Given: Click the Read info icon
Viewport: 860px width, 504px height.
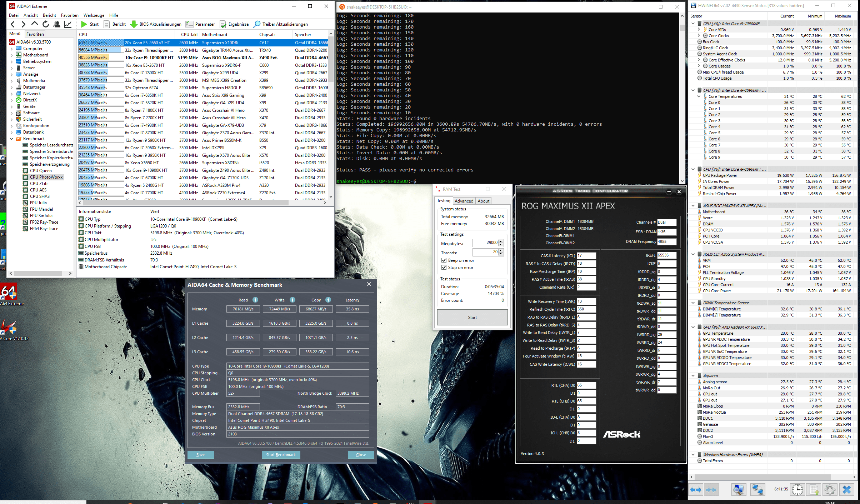Looking at the screenshot, I should tap(255, 300).
